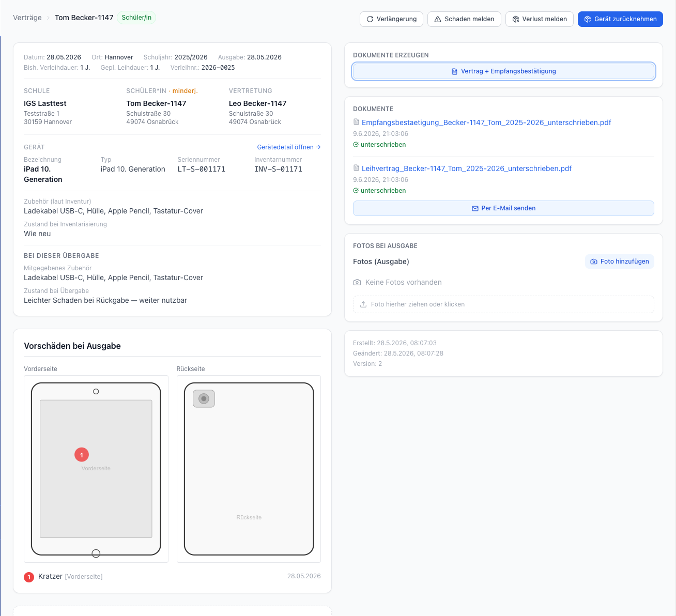Click Zustand text Leichter Schaden bei Rückgabe

coord(105,300)
